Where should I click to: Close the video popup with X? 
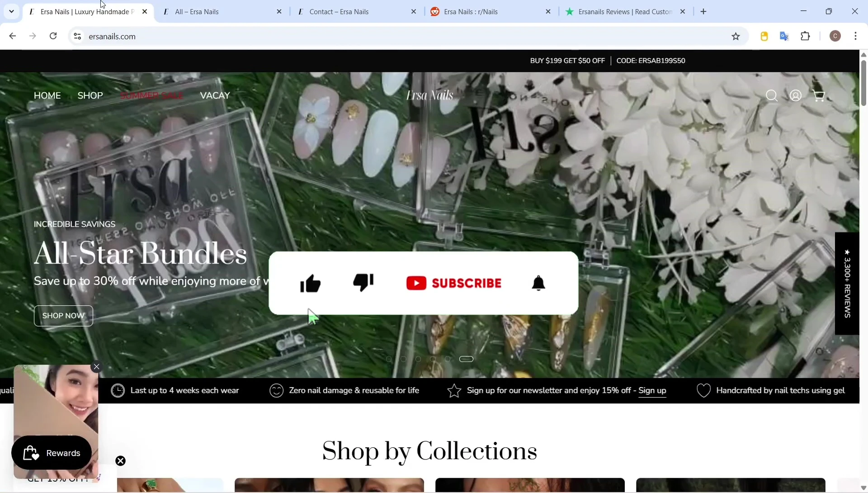[96, 367]
